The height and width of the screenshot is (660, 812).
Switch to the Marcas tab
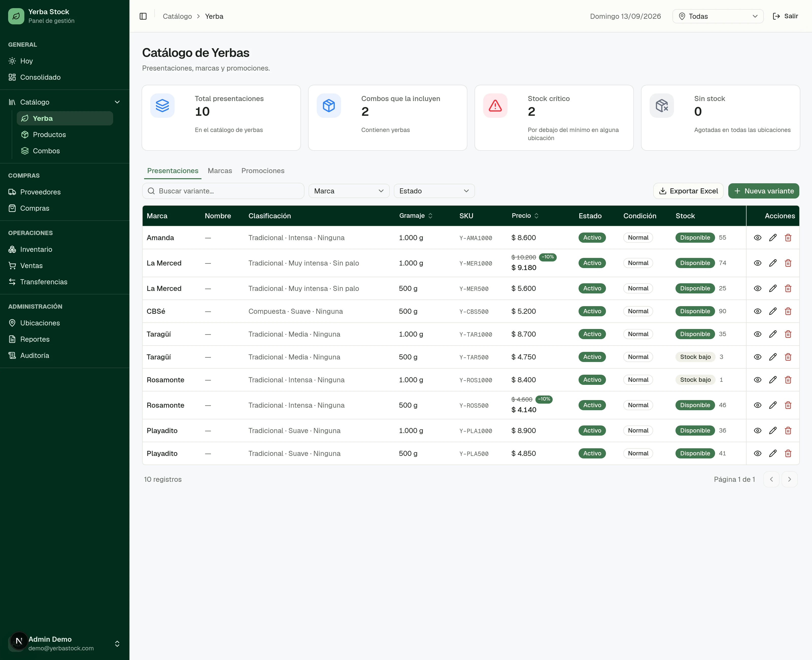(220, 171)
